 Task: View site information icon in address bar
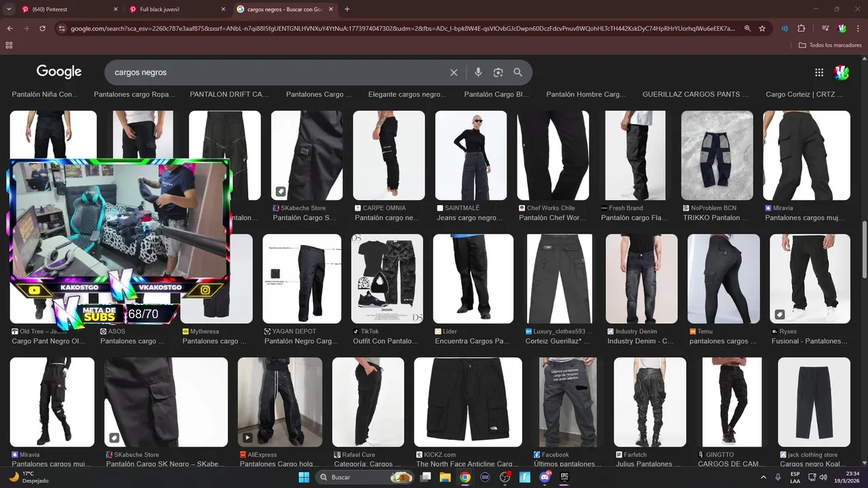[x=62, y=28]
